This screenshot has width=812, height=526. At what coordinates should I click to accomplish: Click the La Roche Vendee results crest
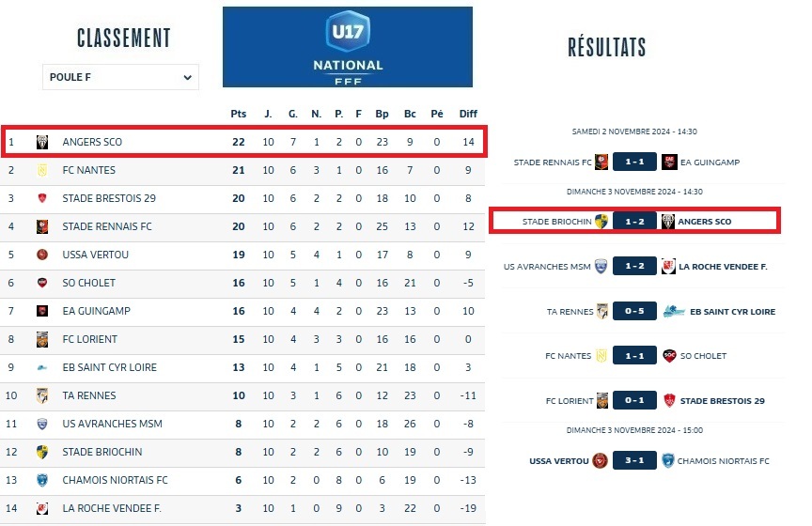click(669, 267)
